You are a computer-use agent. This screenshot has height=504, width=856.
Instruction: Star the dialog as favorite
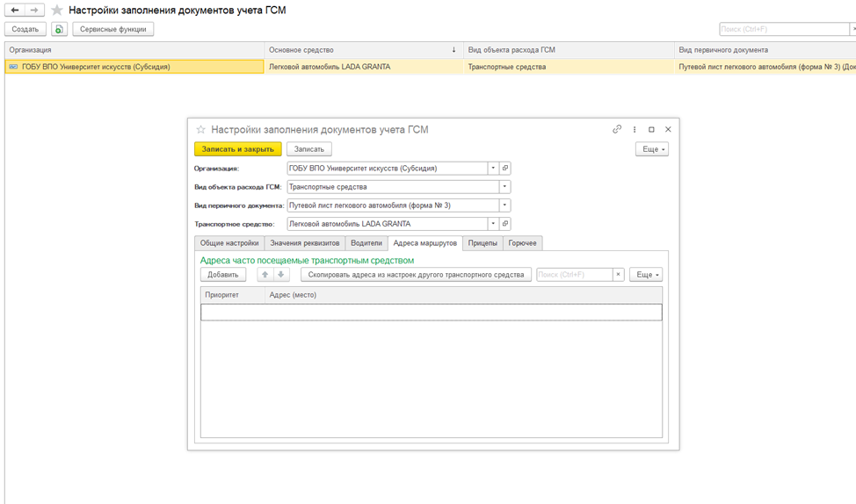click(201, 129)
